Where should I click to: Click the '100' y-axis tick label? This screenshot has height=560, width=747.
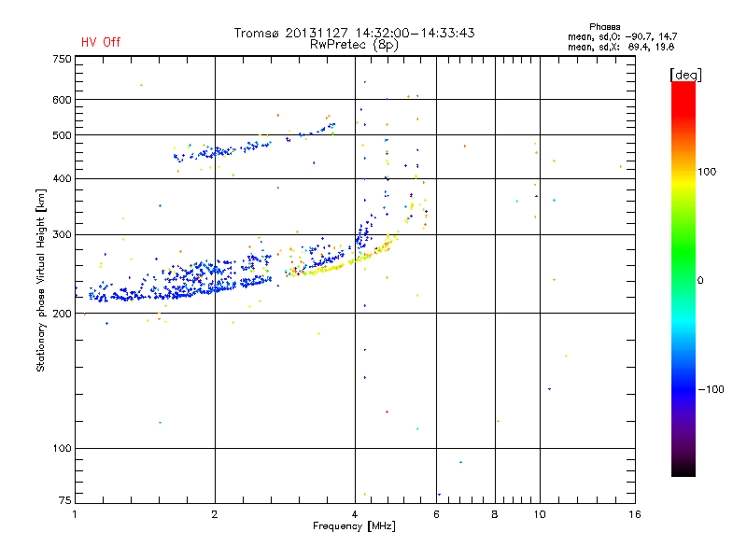(x=62, y=449)
